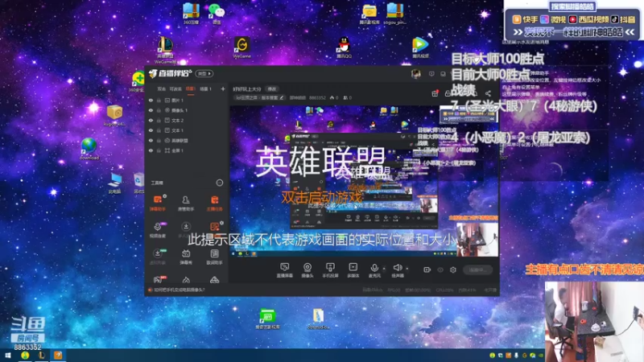Toggle the preview eye icon in bottom bar

pyautogui.click(x=440, y=270)
